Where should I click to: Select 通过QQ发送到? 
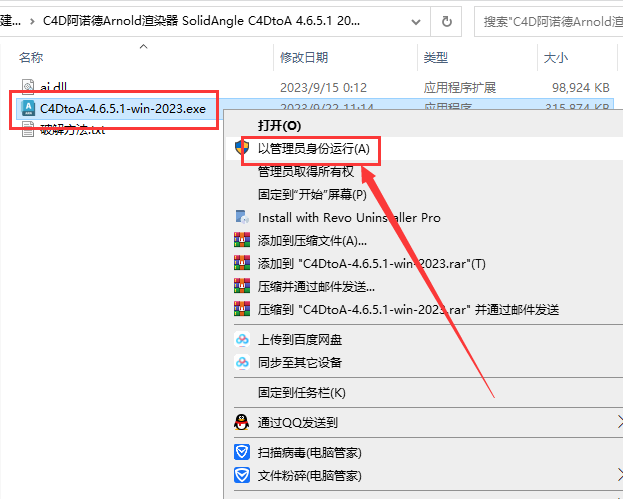click(298, 422)
